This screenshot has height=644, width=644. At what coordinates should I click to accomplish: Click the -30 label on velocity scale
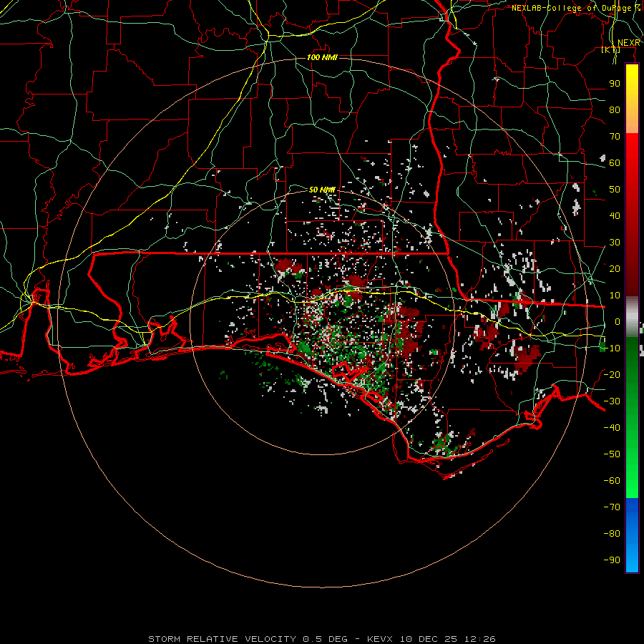[x=612, y=401]
